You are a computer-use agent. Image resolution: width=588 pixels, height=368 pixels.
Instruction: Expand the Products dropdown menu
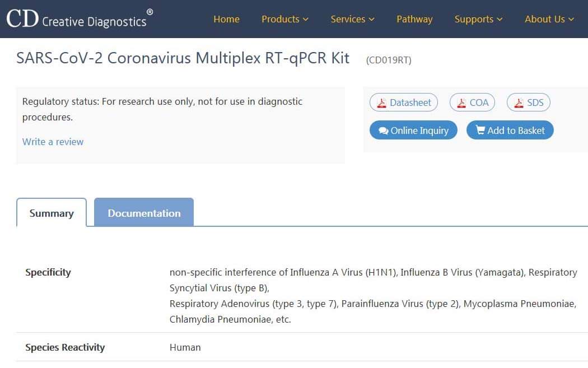[285, 19]
